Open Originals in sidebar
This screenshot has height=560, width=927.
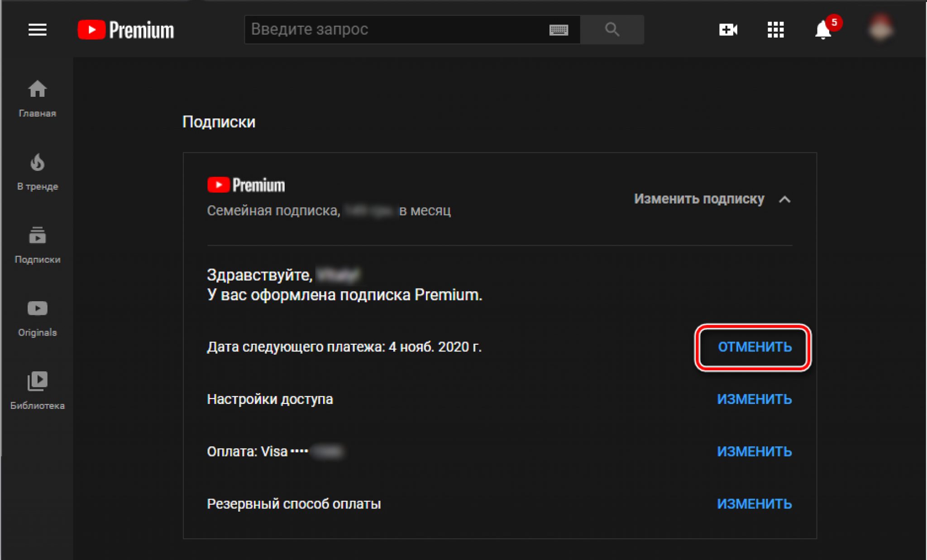point(37,318)
